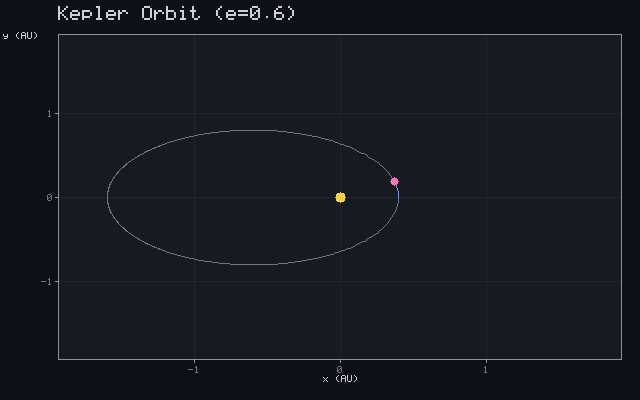Click the x-axis tick label '1'
The width and height of the screenshot is (640, 400).
(x=485, y=370)
